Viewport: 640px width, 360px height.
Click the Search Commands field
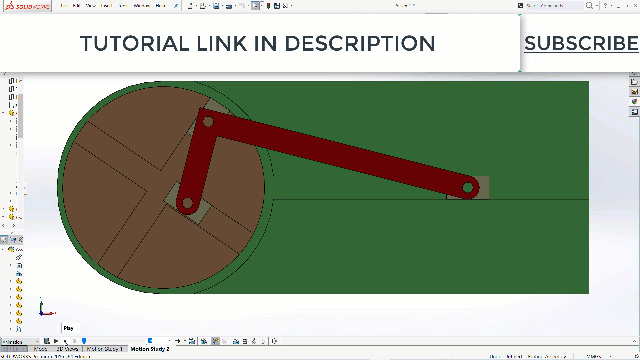555,5
